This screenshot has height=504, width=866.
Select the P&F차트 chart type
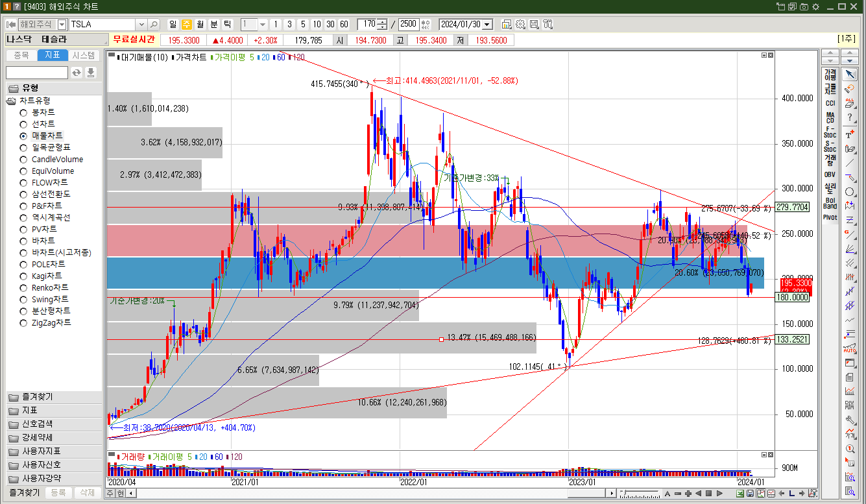coord(23,206)
